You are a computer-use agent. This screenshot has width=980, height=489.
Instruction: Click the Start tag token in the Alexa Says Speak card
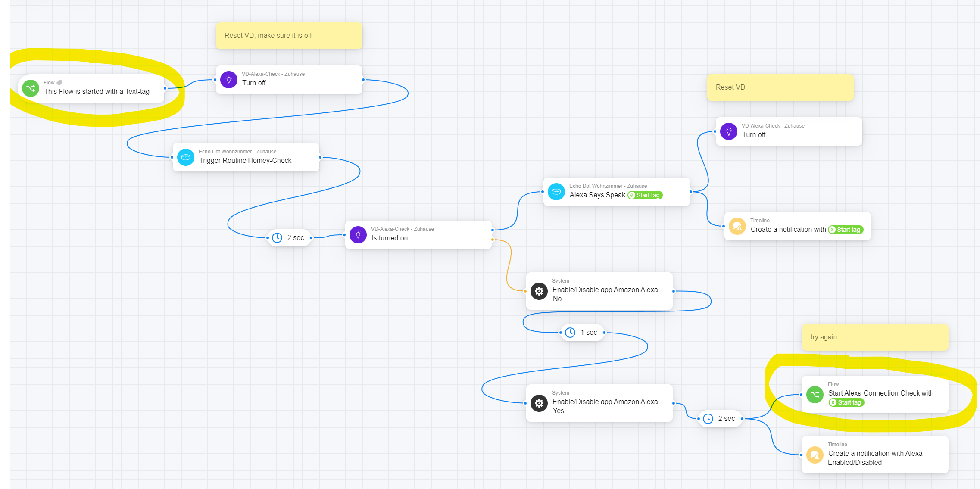coord(645,195)
